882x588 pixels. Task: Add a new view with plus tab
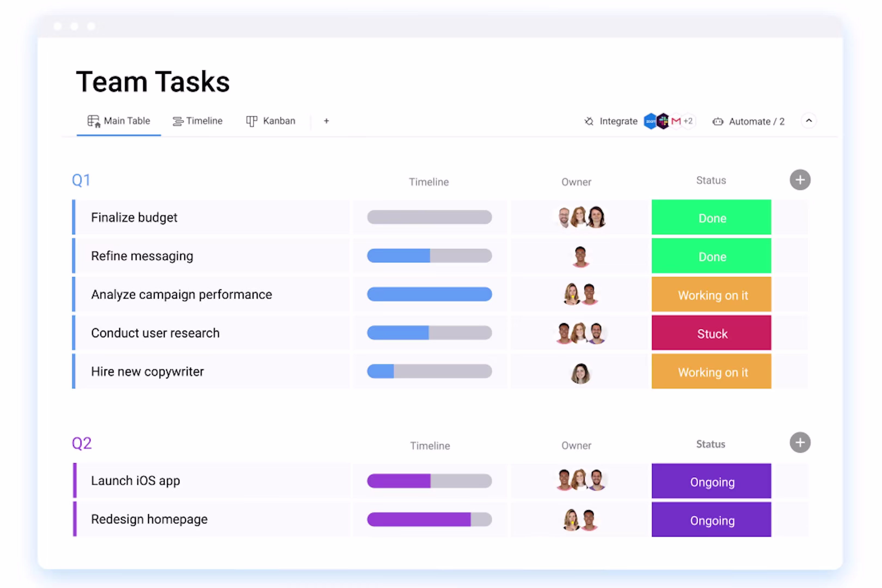326,121
